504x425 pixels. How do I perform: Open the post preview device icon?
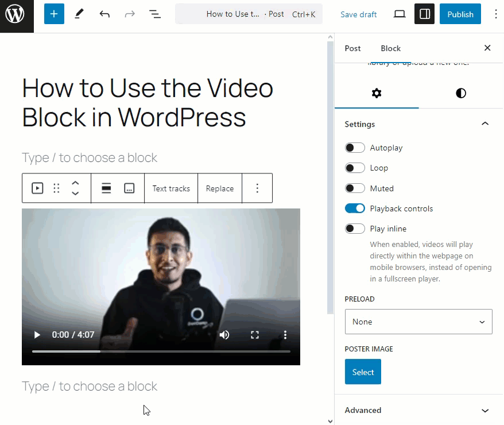point(400,14)
